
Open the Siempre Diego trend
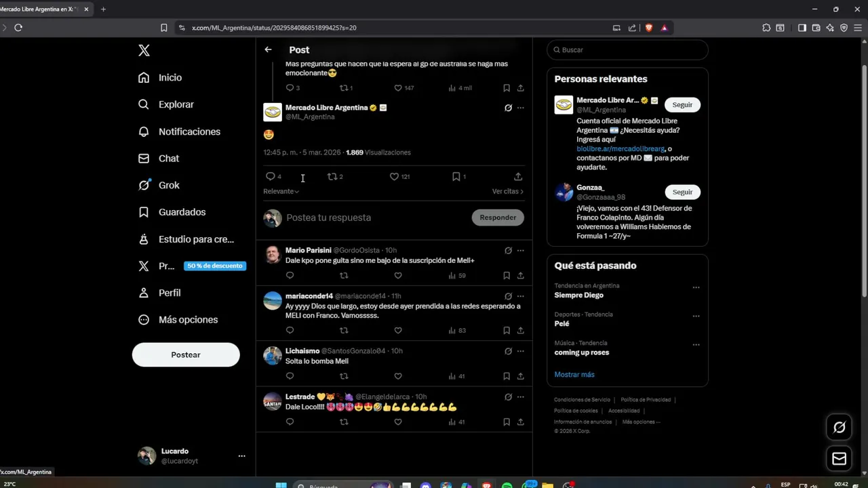pyautogui.click(x=578, y=295)
